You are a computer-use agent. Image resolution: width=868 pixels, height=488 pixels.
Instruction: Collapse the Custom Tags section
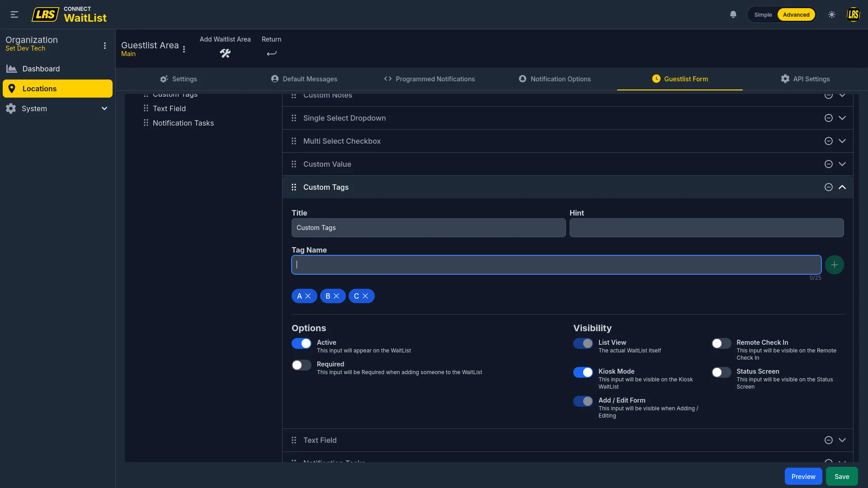[x=842, y=187]
